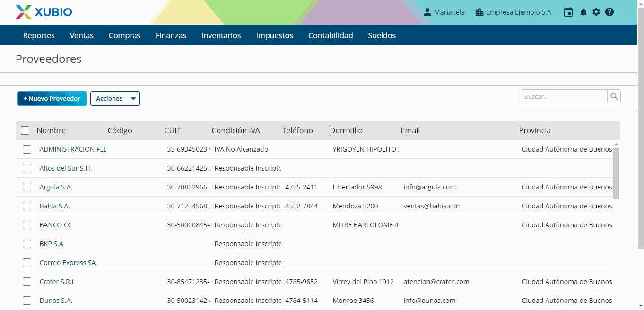Click the table vertical scrollbar thumb

(616, 173)
